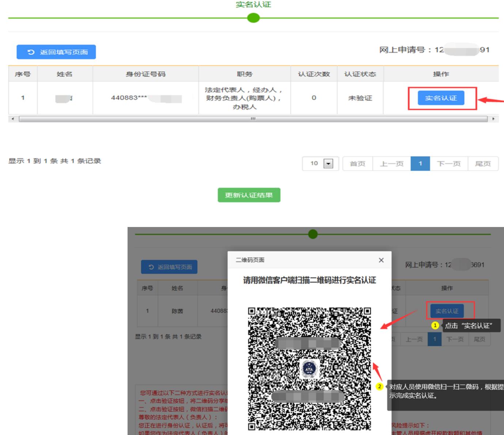Click 尾页 in the dimmed lower pagination
Image resolution: width=504 pixels, height=435 pixels.
[479, 339]
